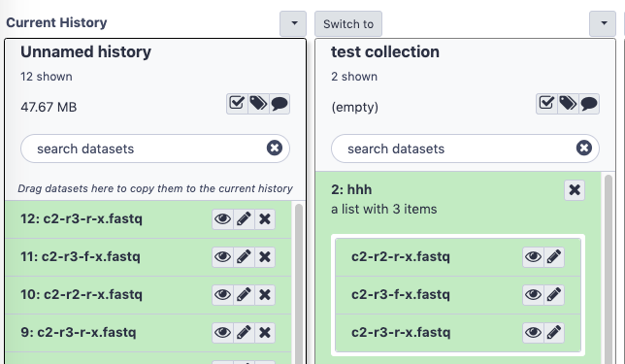Clear search in Unnamed history
The height and width of the screenshot is (364, 625).
[x=275, y=148]
